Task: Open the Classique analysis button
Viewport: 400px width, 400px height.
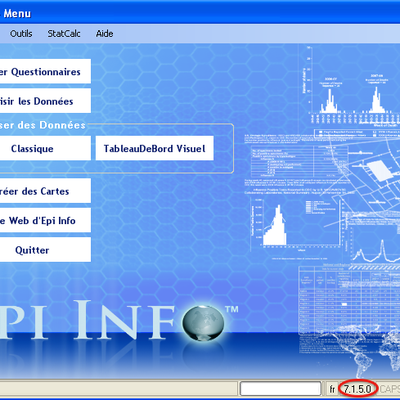Action: click(45, 148)
